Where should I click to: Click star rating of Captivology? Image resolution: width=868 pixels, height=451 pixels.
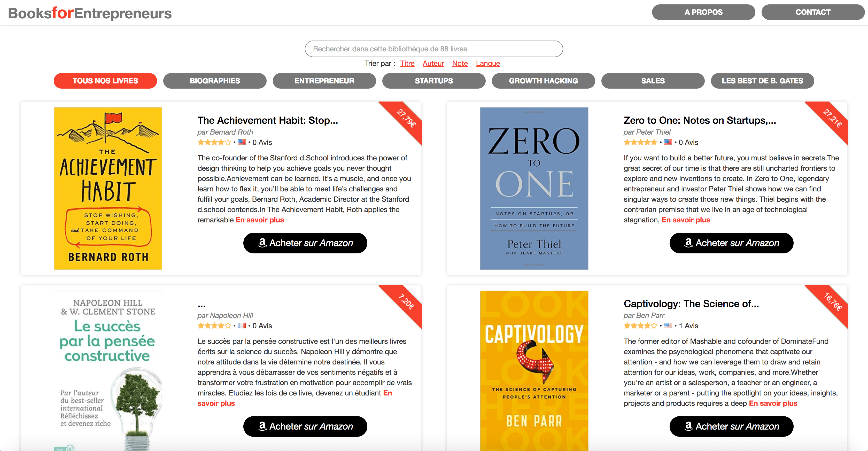coord(640,325)
